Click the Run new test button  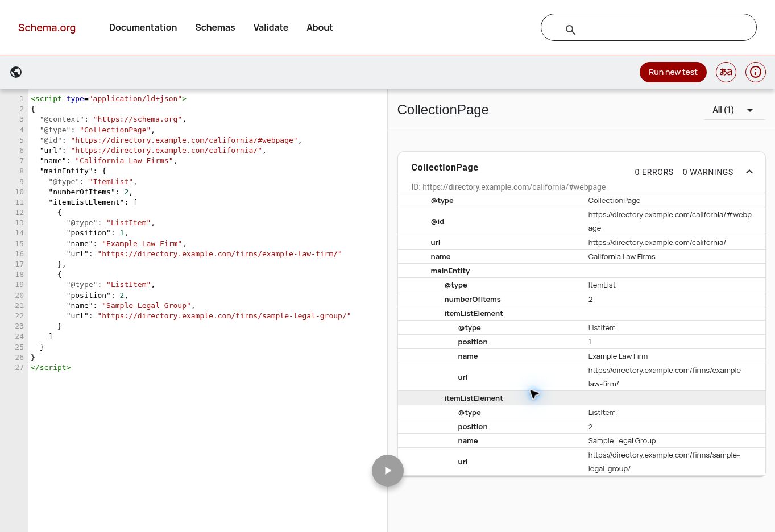click(673, 72)
